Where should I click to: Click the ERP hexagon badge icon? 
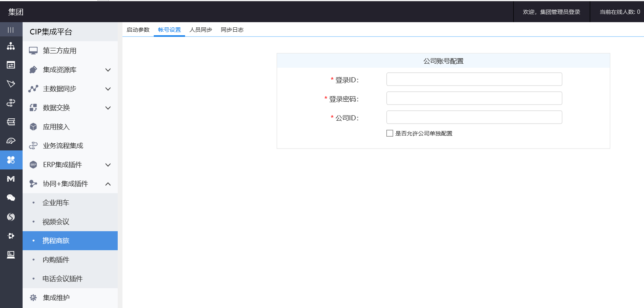click(x=33, y=165)
